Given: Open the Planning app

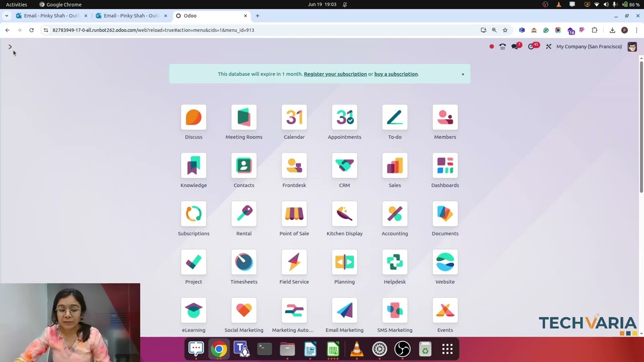Looking at the screenshot, I should point(345,262).
